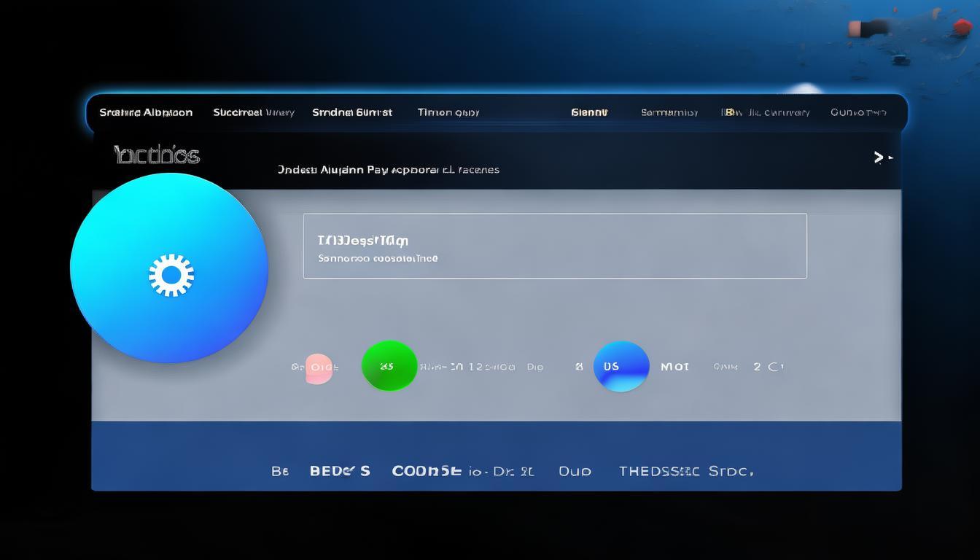Image resolution: width=980 pixels, height=560 pixels.
Task: Click the green circle labeled 85
Action: click(x=389, y=366)
